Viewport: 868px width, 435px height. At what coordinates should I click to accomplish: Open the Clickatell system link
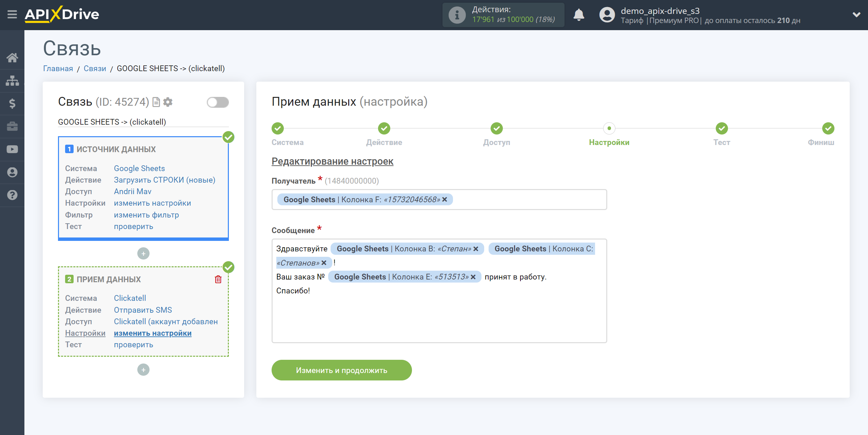point(130,298)
